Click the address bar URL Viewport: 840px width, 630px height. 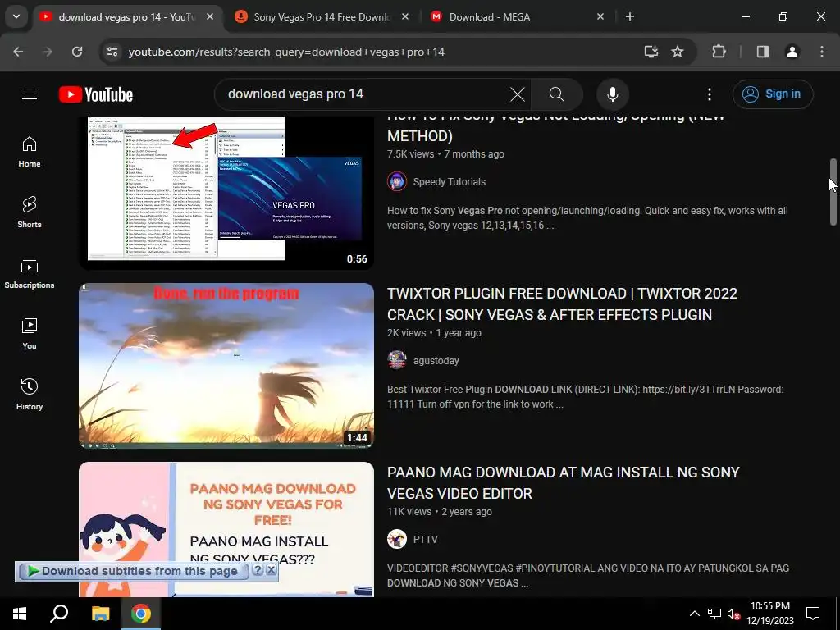(286, 52)
